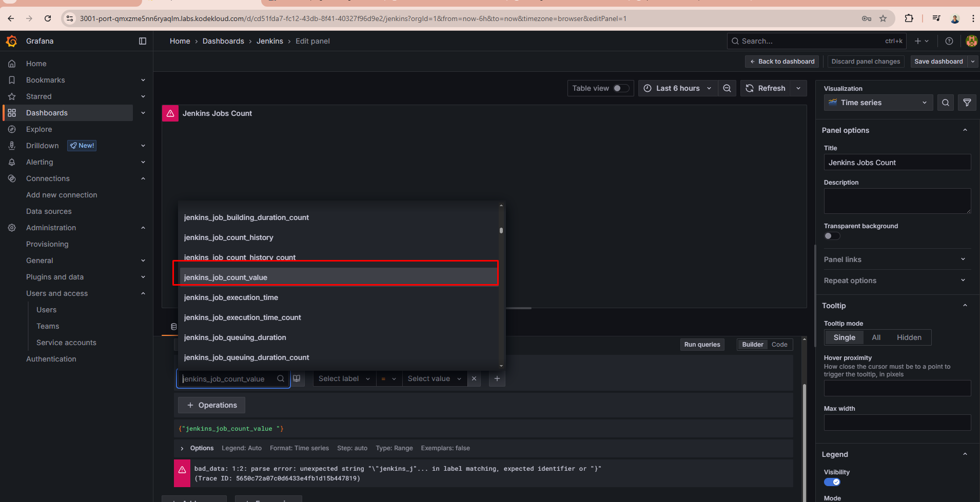Open Service accounts page
Image resolution: width=980 pixels, height=502 pixels.
pos(66,343)
